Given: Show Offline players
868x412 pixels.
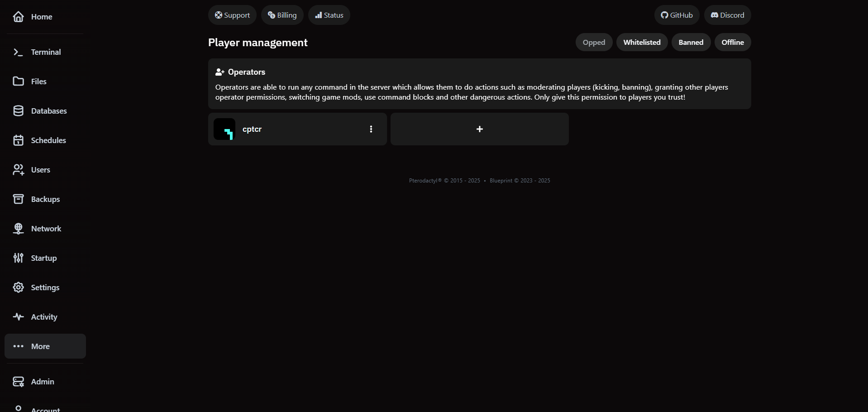Looking at the screenshot, I should click(x=732, y=42).
